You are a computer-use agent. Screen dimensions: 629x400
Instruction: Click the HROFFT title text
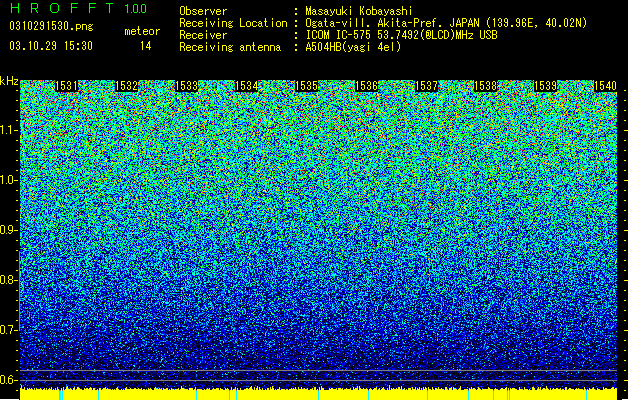point(63,8)
